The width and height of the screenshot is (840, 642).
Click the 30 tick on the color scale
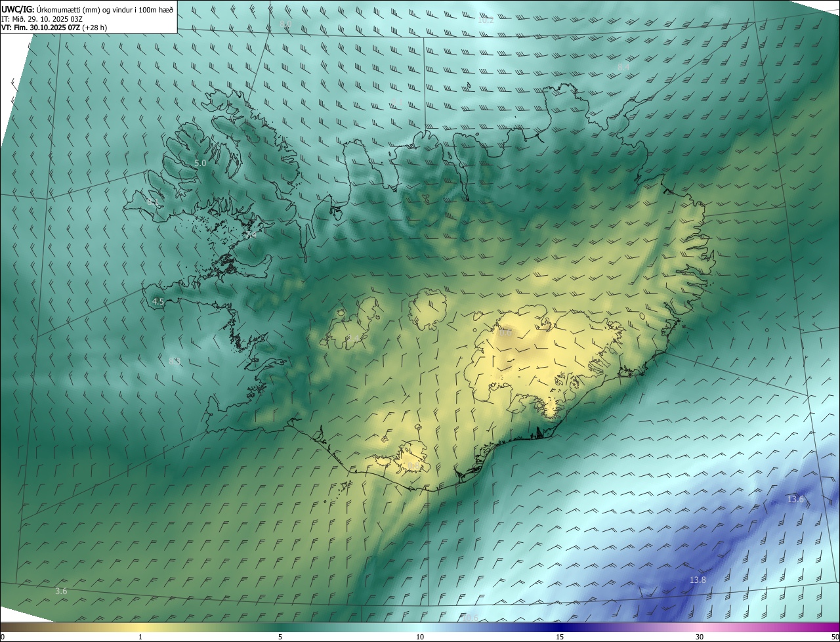(x=700, y=637)
